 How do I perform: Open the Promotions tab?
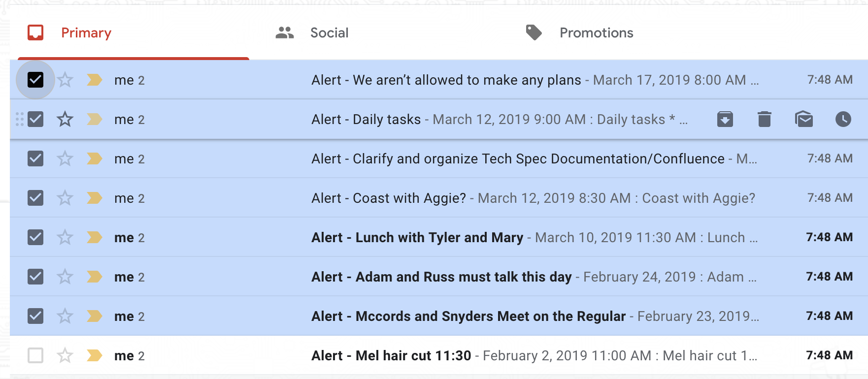pos(596,33)
